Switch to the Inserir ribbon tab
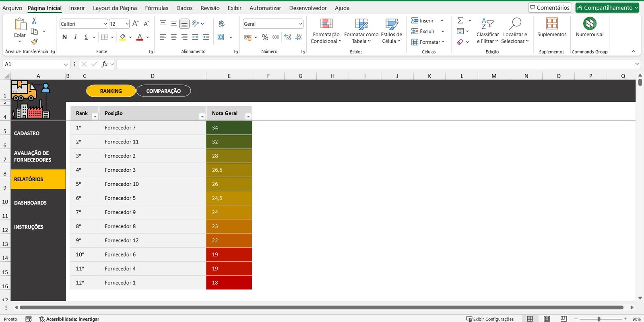Image resolution: width=644 pixels, height=322 pixels. (77, 8)
